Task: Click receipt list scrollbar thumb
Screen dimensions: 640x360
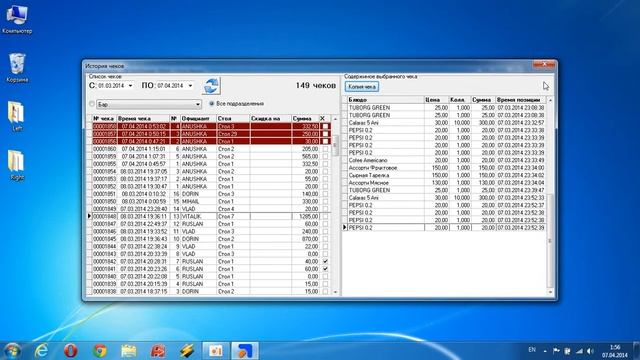Action: click(x=336, y=145)
